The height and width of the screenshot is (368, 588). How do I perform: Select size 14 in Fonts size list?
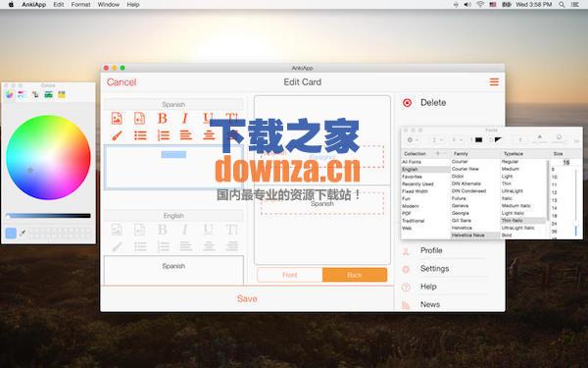click(x=555, y=208)
